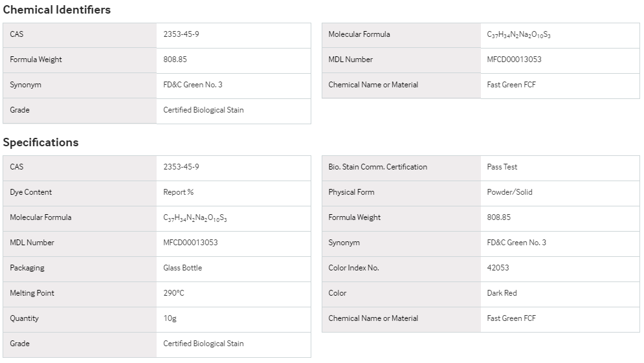The image size is (644, 363).
Task: Click the Formula Weight 808.85 in Chemical Identifiers
Action: [175, 59]
